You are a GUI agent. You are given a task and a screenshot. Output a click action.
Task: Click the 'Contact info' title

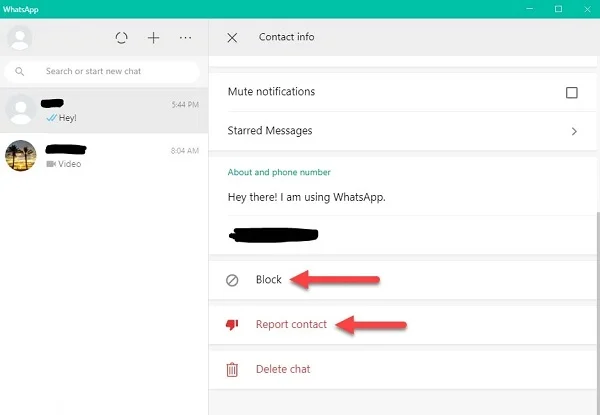pyautogui.click(x=287, y=37)
